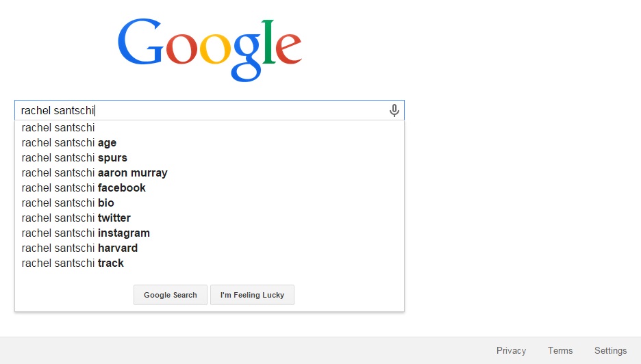Select the 'rachel santschi bio' suggestion
The width and height of the screenshot is (641, 364).
coord(210,203)
